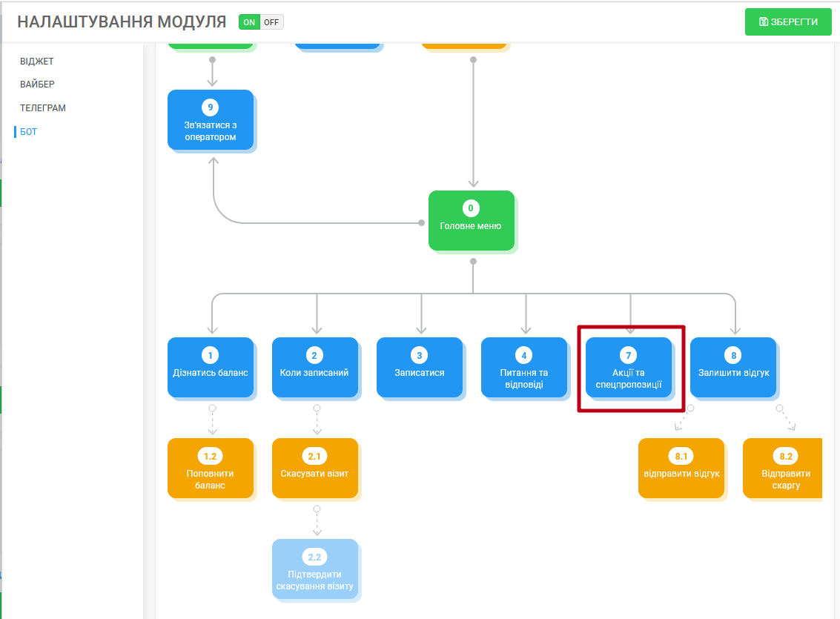Select the БОТ settings section
Image resolution: width=840 pixels, height=619 pixels.
click(28, 131)
